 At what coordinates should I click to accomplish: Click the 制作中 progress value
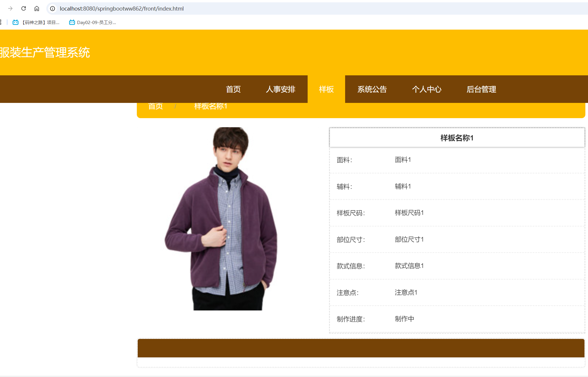pyautogui.click(x=404, y=319)
